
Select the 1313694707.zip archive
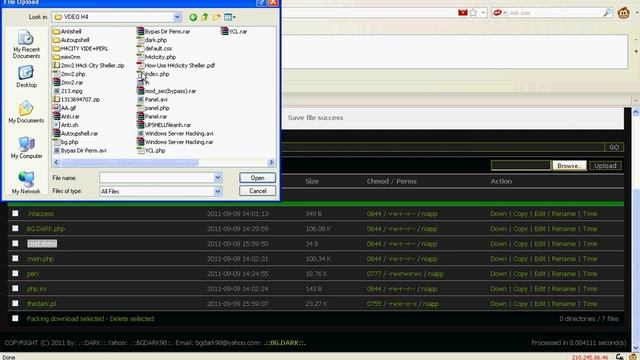coord(76,99)
